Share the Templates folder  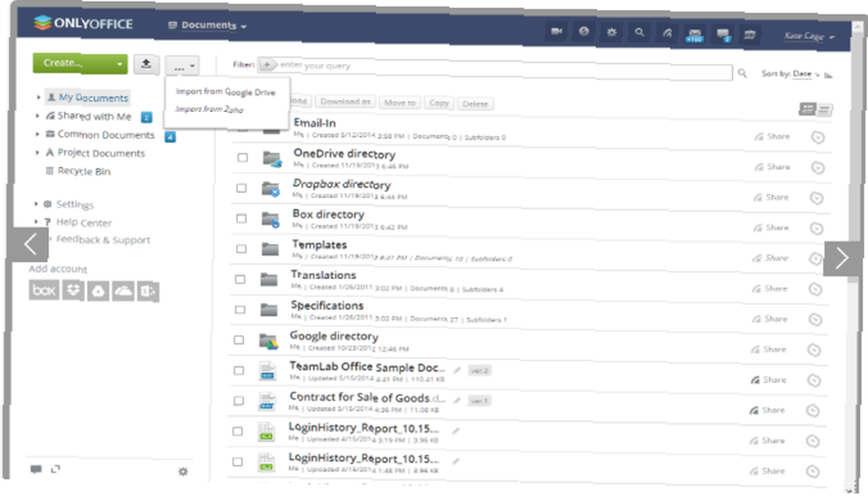click(x=771, y=258)
